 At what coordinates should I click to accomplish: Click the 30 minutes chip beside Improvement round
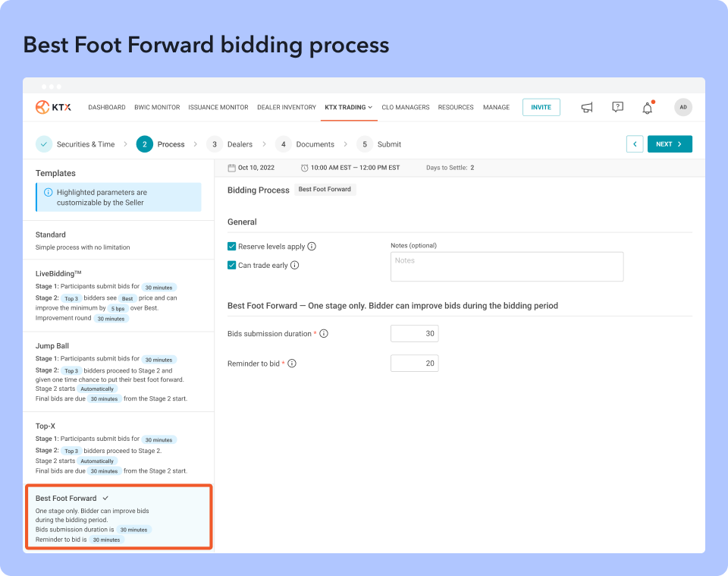[111, 319]
